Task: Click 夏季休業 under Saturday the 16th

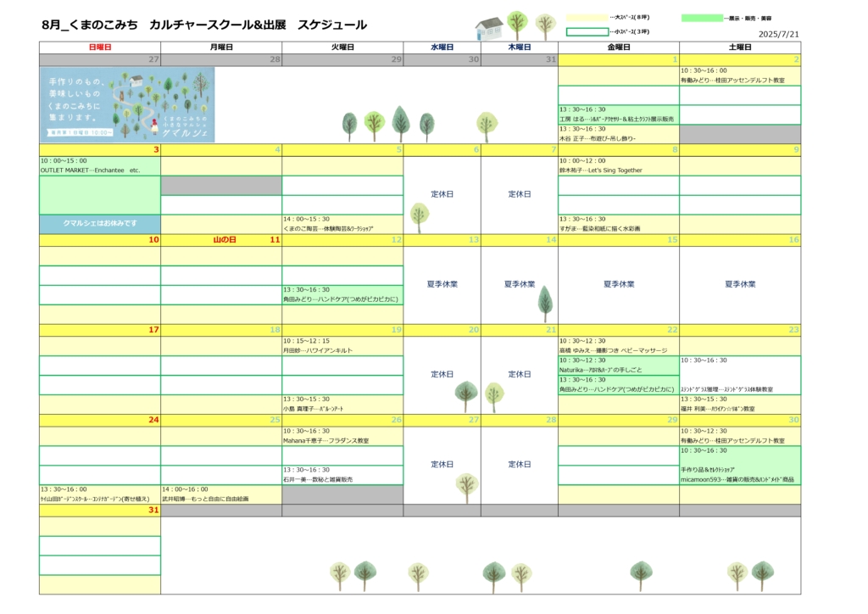Action: click(740, 285)
